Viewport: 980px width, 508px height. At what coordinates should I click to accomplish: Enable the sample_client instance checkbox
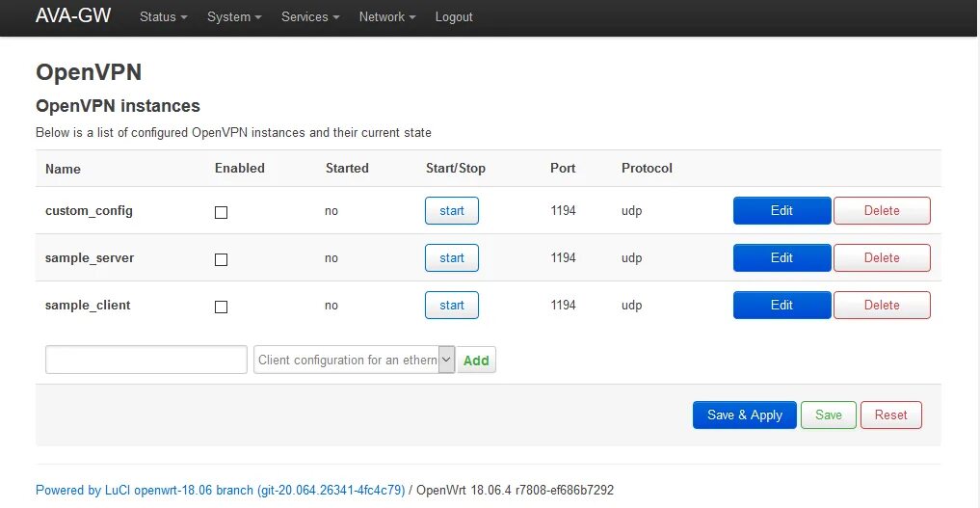(222, 307)
